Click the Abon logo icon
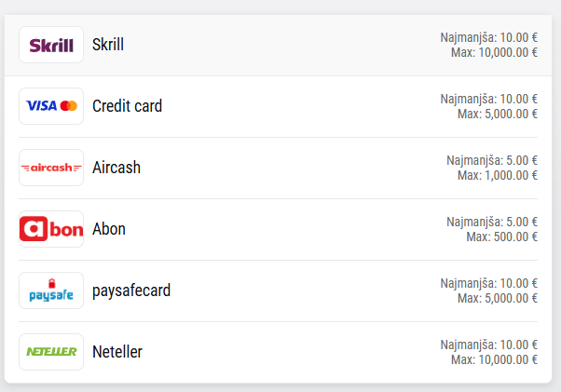 51,229
